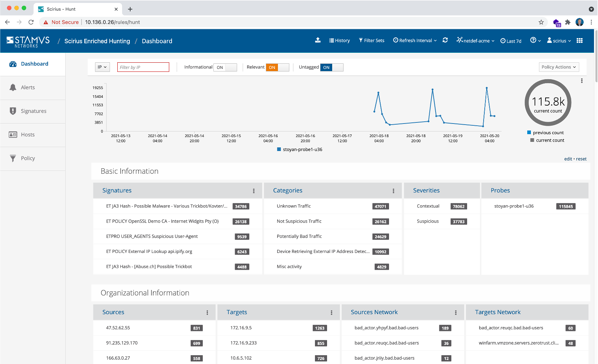
Task: Click the Stamus Networks logo
Action: click(28, 41)
